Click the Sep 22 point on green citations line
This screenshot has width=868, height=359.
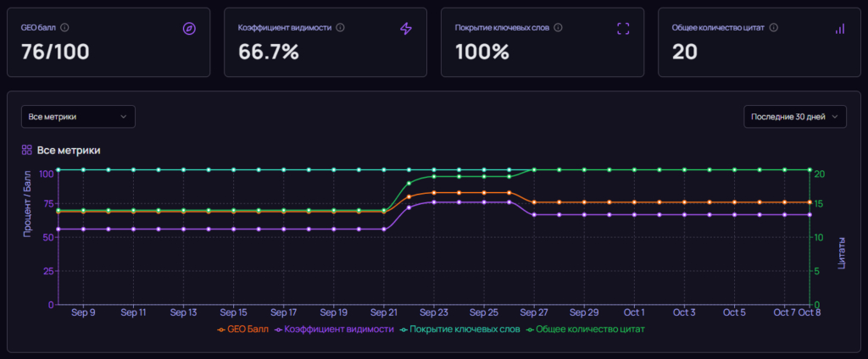pyautogui.click(x=409, y=183)
